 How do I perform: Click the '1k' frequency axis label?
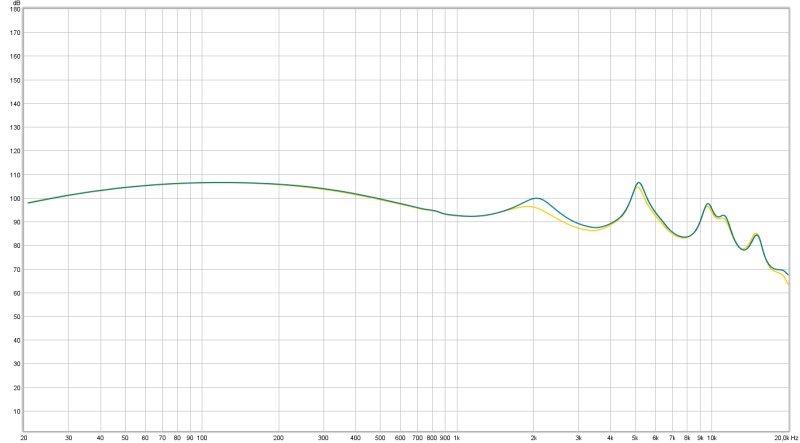point(457,438)
